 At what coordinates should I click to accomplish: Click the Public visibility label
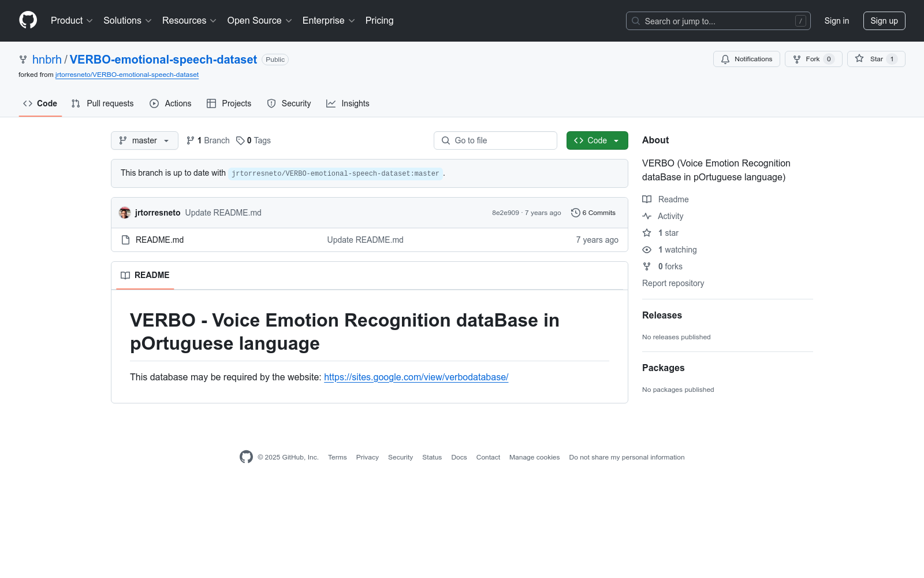pyautogui.click(x=275, y=60)
